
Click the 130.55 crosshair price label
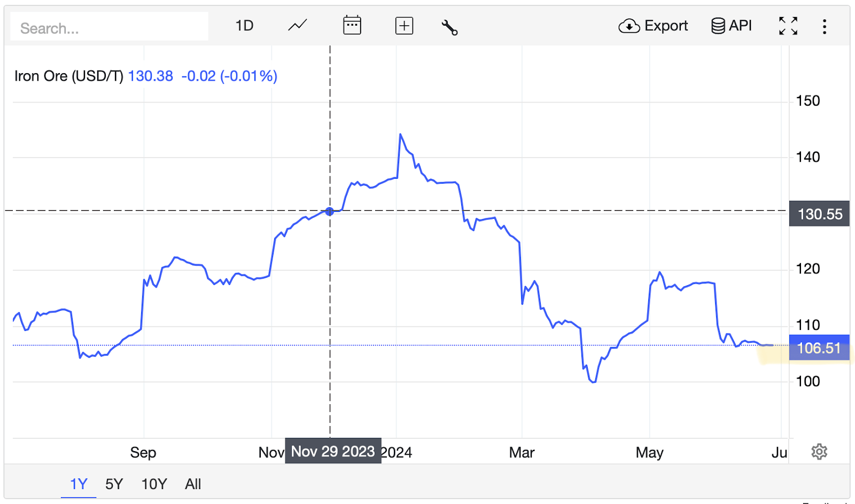click(x=819, y=214)
